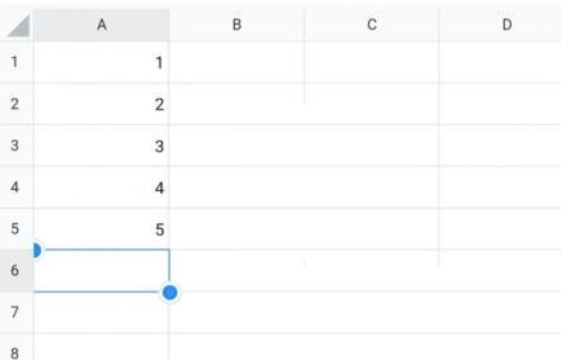Image resolution: width=584 pixels, height=364 pixels.
Task: Click the bottom-right blue selection handle
Action: point(170,292)
